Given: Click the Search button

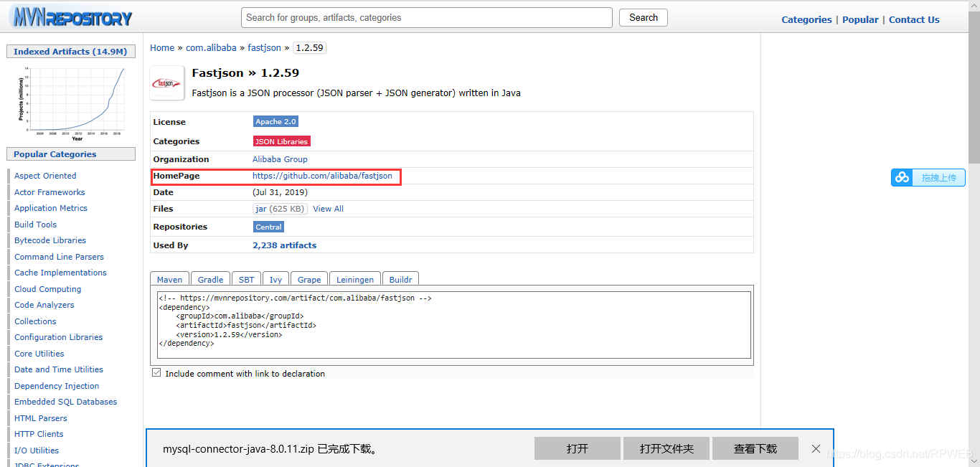Looking at the screenshot, I should 644,17.
